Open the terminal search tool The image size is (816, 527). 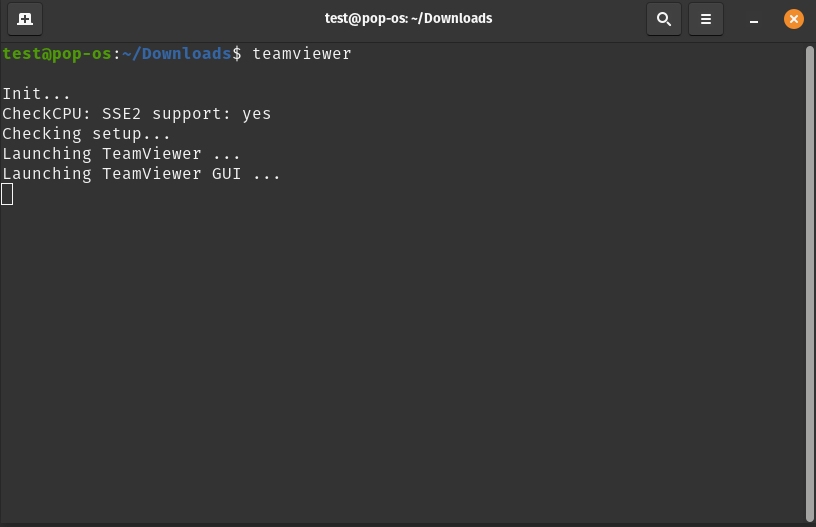point(664,19)
